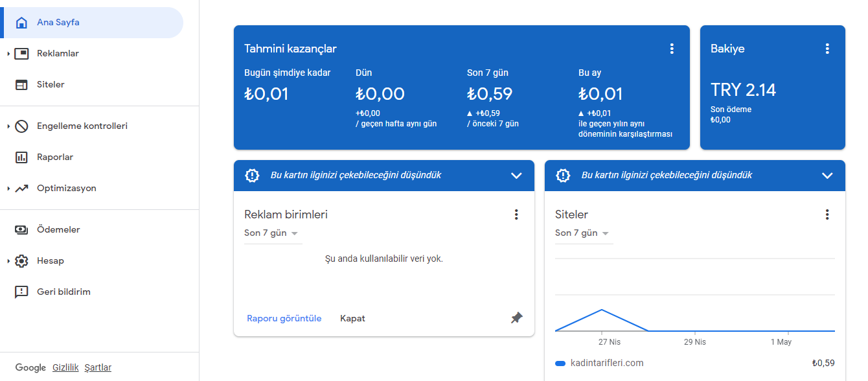This screenshot has width=868, height=381.
Task: Click suggestion badge icon above Reklam birimleri
Action: [252, 175]
